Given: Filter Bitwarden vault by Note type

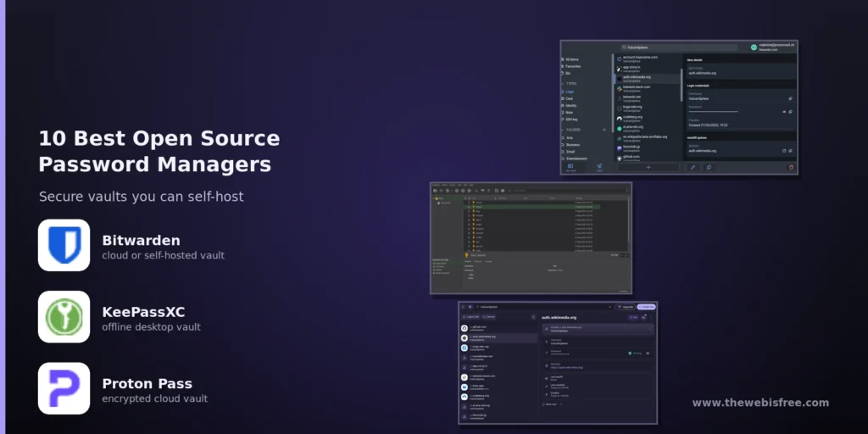Looking at the screenshot, I should (x=567, y=113).
